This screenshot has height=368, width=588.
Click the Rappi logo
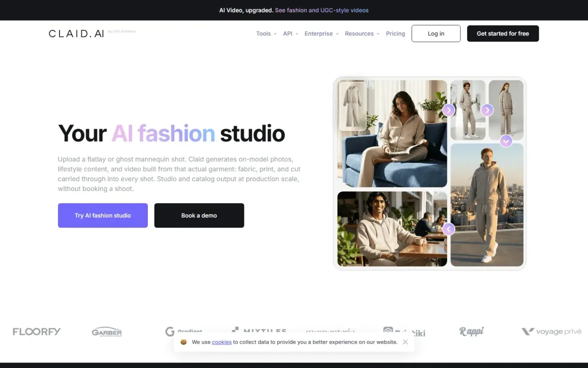pyautogui.click(x=471, y=331)
